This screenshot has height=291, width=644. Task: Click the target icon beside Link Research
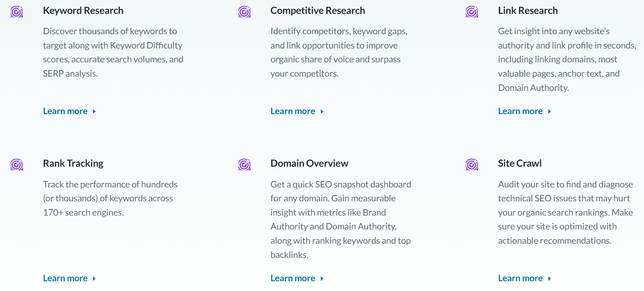click(x=472, y=12)
